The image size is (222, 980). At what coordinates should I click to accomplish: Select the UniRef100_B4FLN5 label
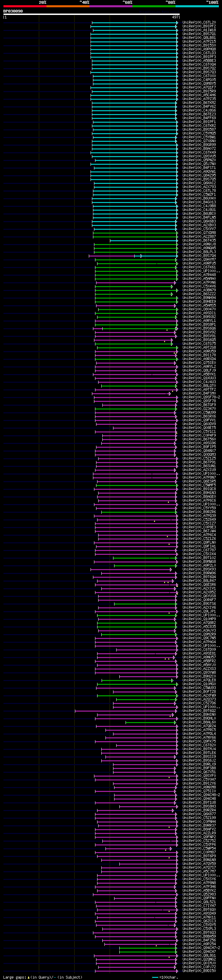click(199, 217)
